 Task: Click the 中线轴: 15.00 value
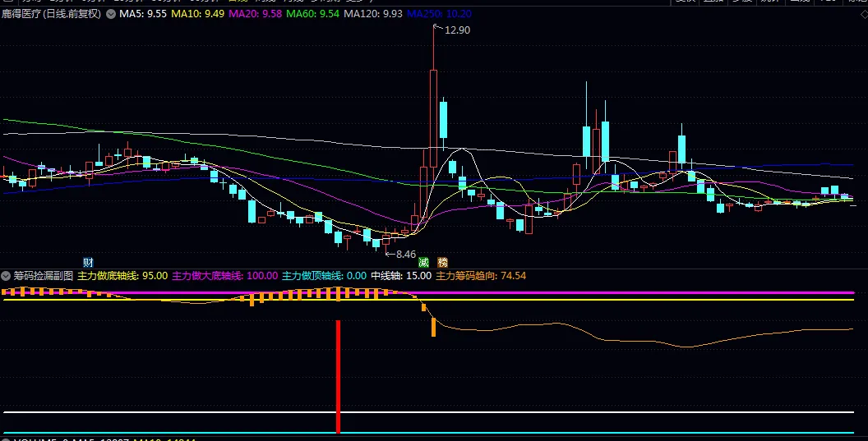click(x=401, y=276)
